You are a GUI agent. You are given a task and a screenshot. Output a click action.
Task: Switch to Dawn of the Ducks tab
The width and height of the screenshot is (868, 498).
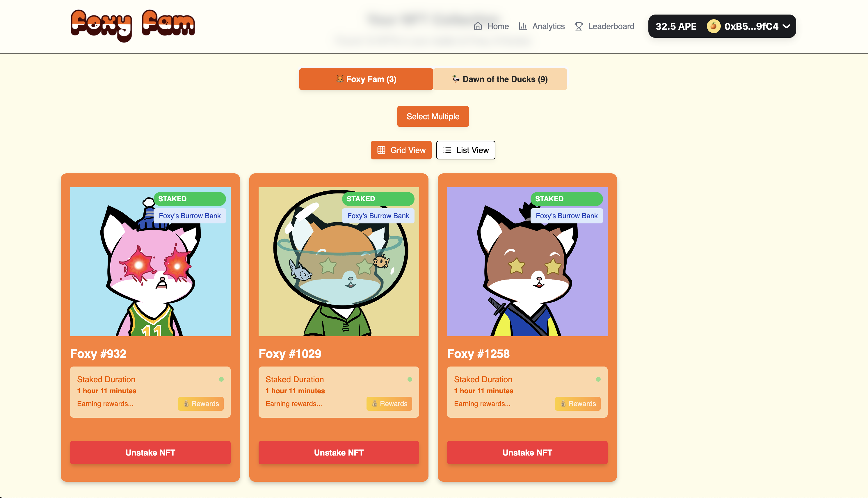pos(500,79)
